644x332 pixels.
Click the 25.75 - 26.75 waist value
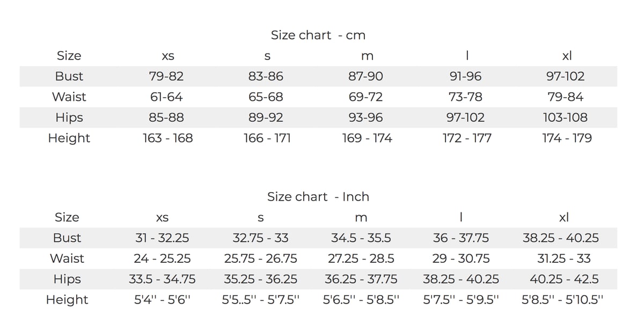261,259
